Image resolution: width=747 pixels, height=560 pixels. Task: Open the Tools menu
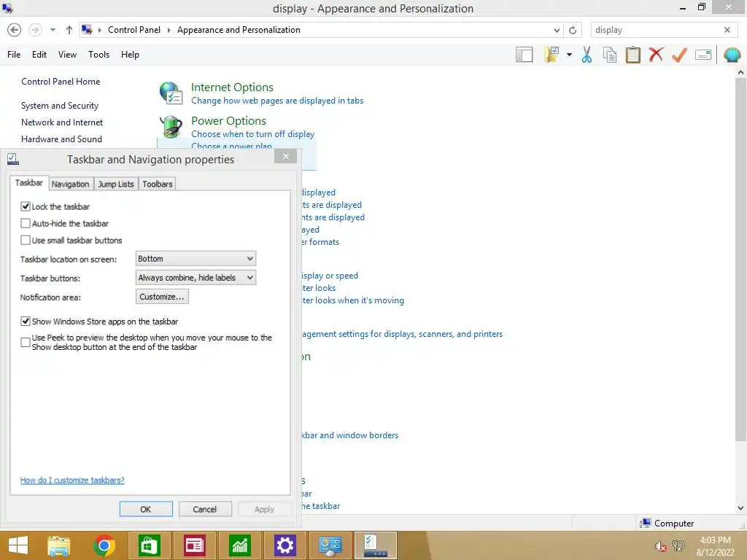coord(98,54)
